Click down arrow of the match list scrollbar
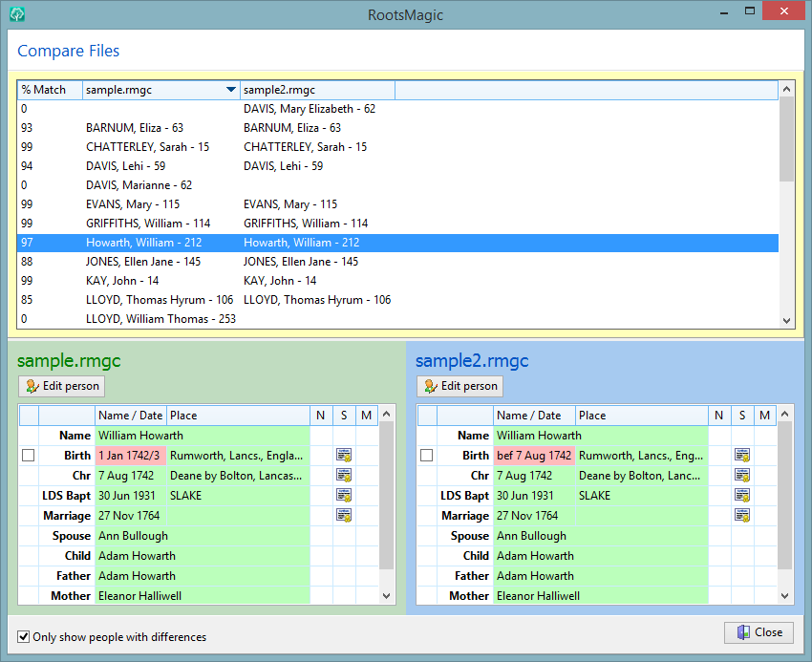This screenshot has height=662, width=812. [x=786, y=321]
